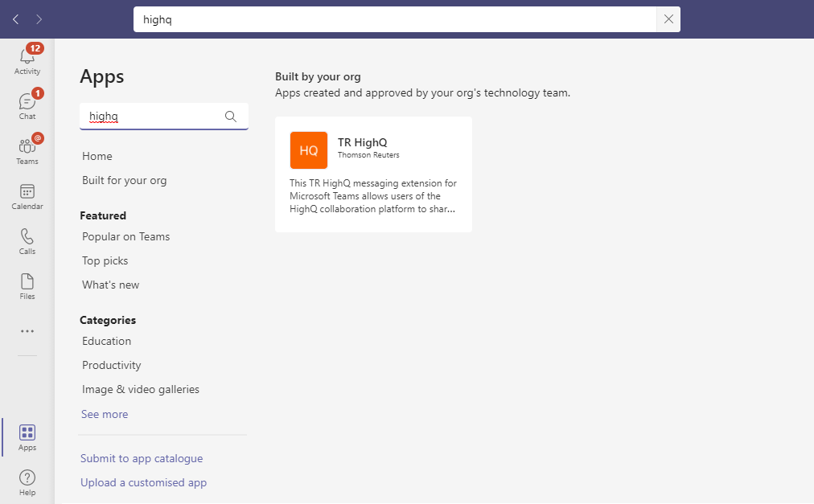Navigate back using the left arrow
This screenshot has height=504, width=814.
pyautogui.click(x=16, y=19)
